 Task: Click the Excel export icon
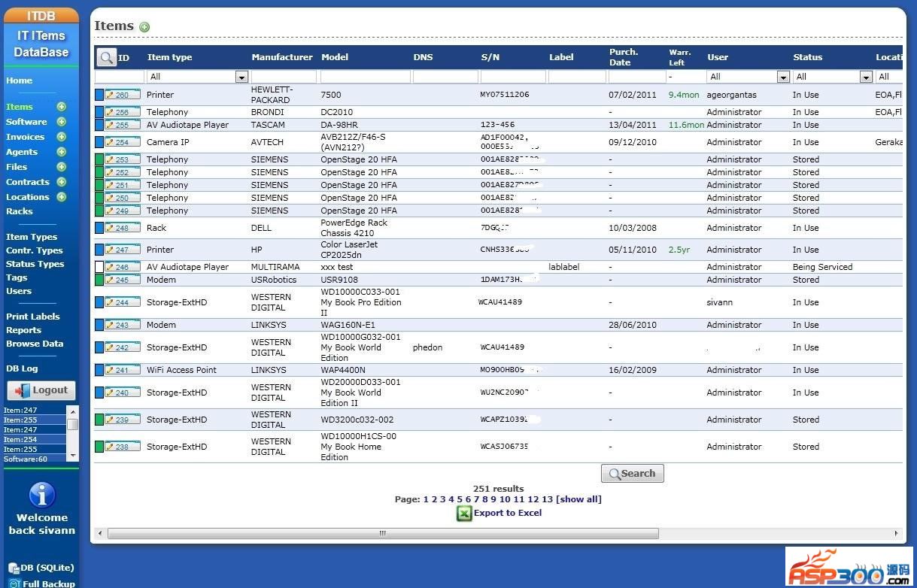coord(464,514)
